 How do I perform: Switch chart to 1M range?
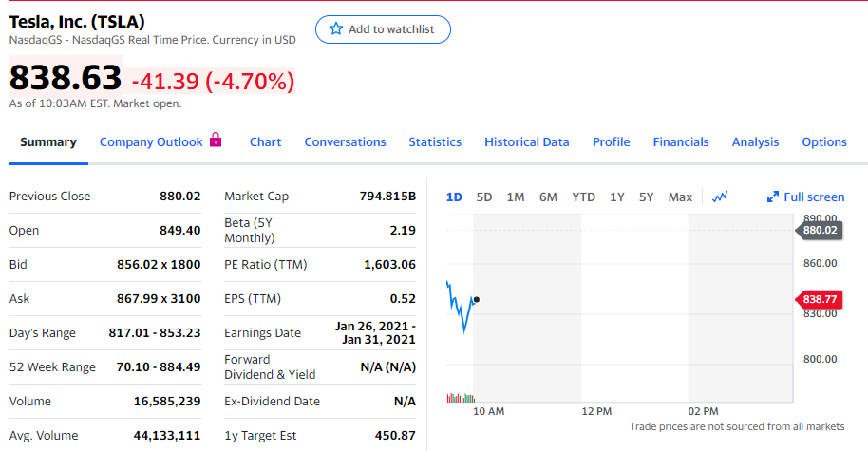point(516,197)
